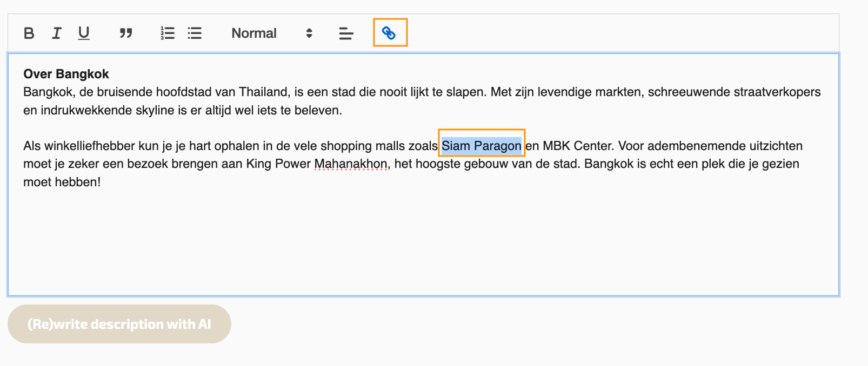
Task: Click the insert link chain icon
Action: (389, 33)
